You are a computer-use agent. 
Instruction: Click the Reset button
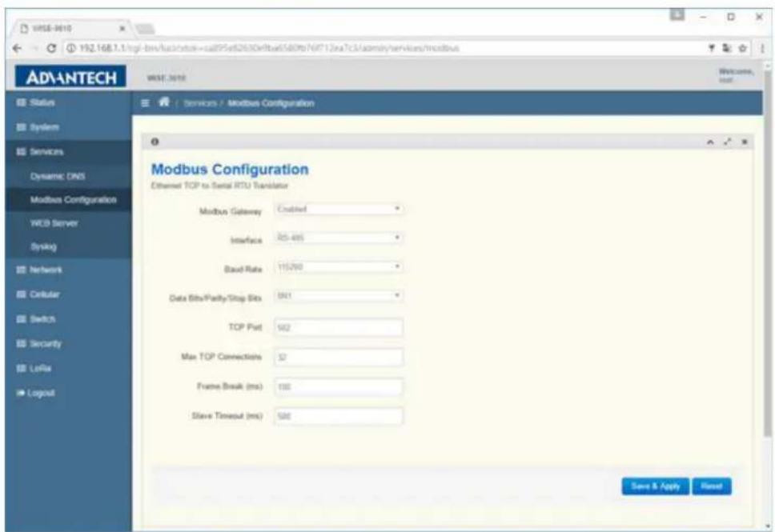point(712,486)
